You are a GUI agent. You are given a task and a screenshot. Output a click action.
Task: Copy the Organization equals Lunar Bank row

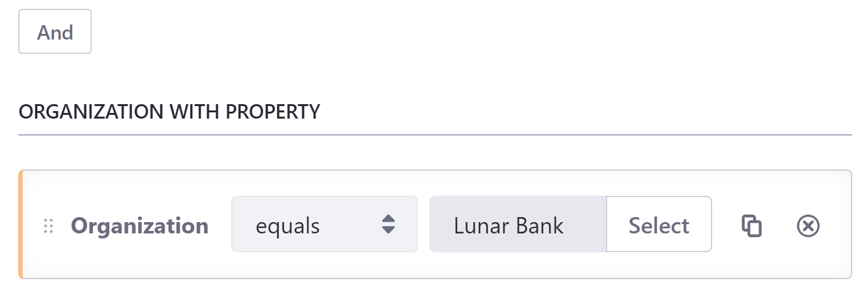tap(752, 226)
